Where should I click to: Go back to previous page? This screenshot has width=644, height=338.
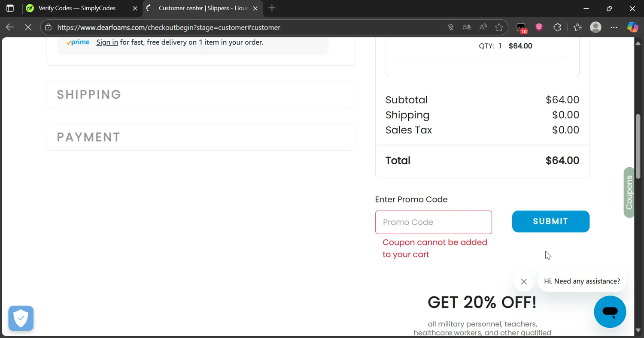click(10, 27)
